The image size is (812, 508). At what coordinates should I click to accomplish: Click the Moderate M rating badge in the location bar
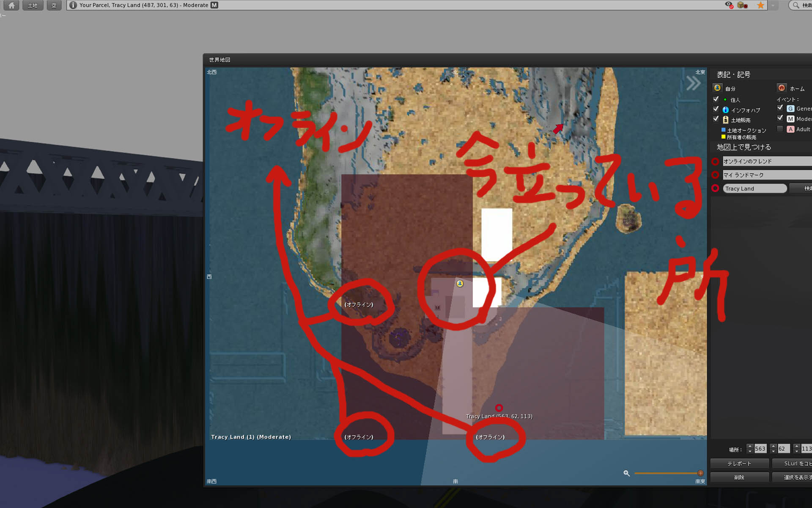click(214, 5)
